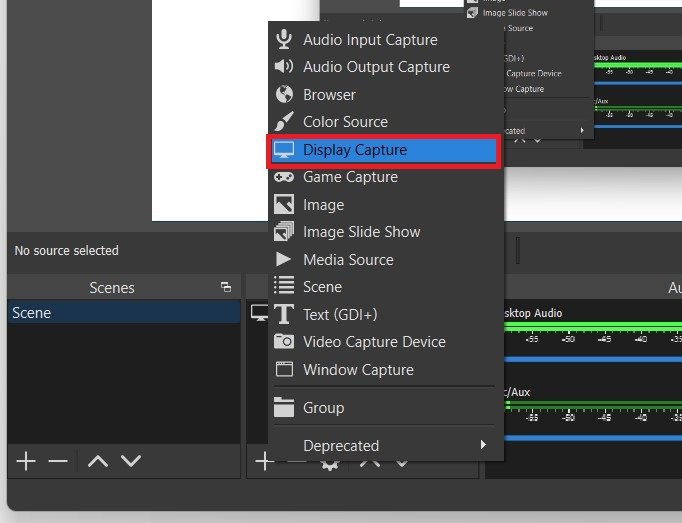Image resolution: width=682 pixels, height=523 pixels.
Task: Click the picture icon beside Image
Action: click(x=284, y=205)
